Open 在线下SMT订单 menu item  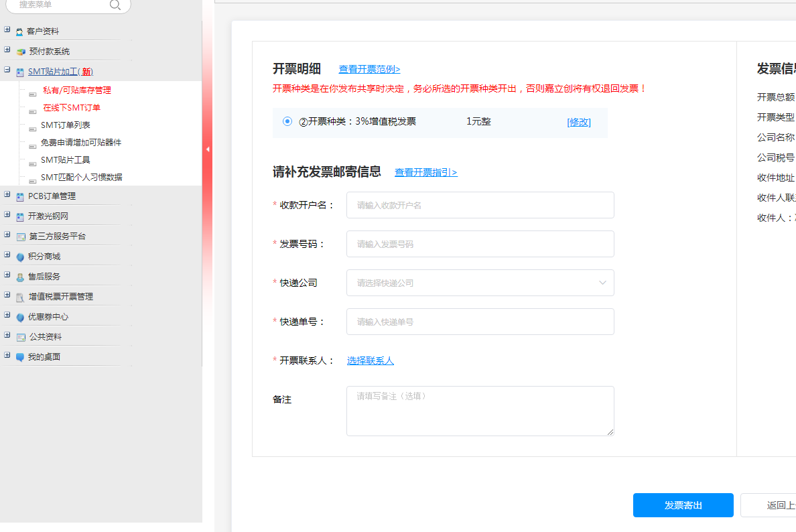[x=72, y=108]
